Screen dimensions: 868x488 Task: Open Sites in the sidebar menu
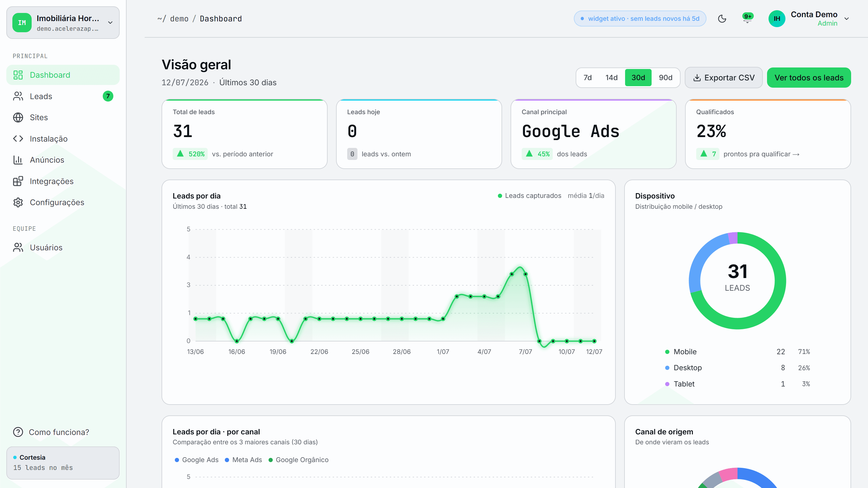click(x=63, y=117)
